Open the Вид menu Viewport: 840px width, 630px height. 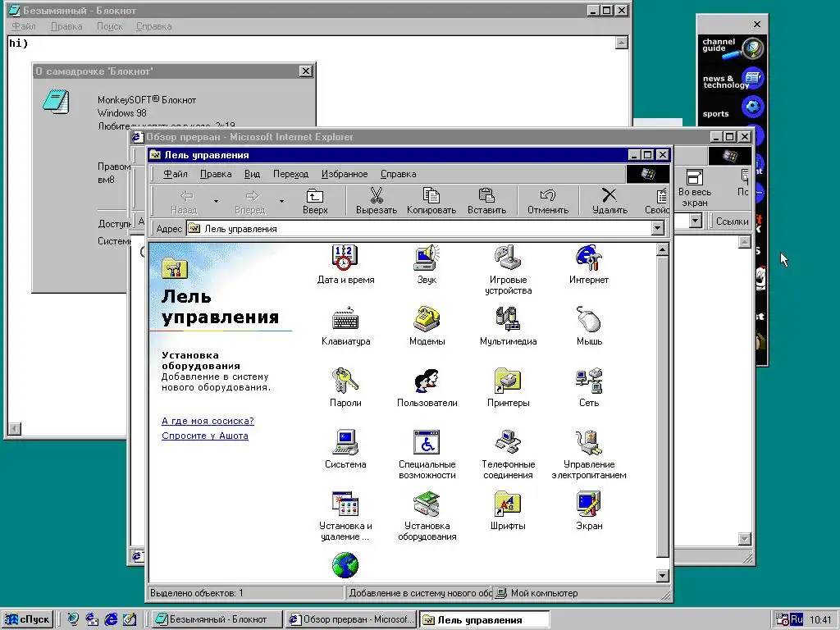tap(253, 174)
